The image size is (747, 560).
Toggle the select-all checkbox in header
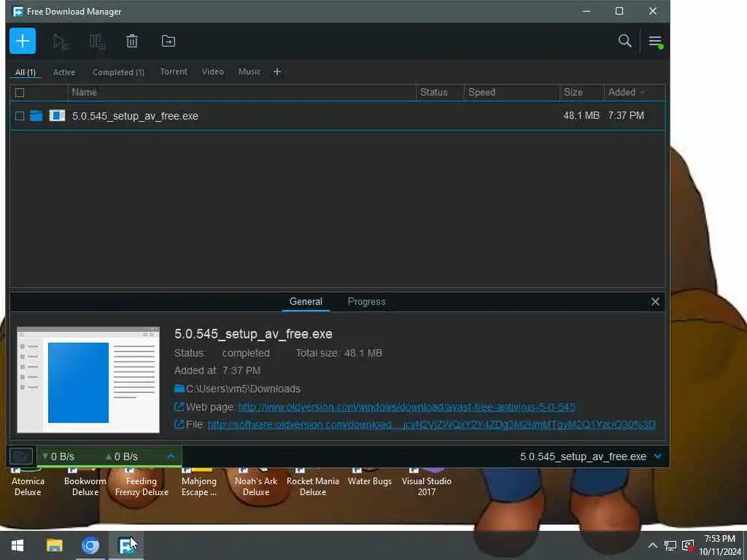(x=20, y=93)
